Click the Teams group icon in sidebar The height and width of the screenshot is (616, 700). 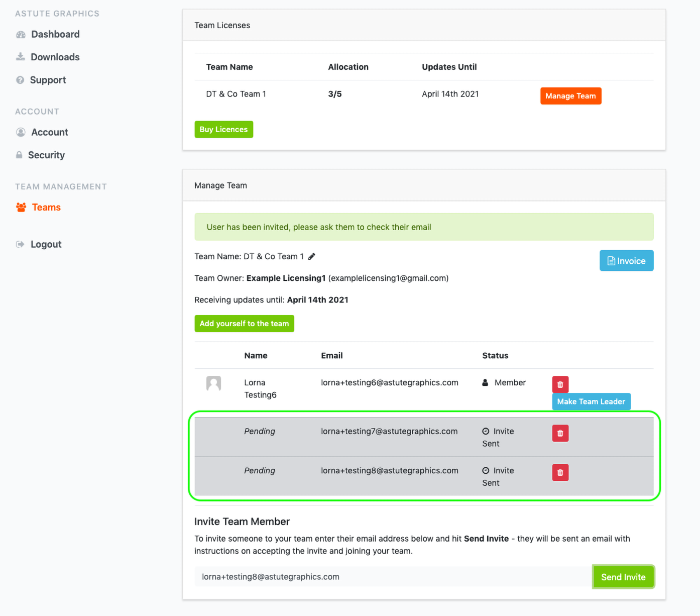coord(21,208)
